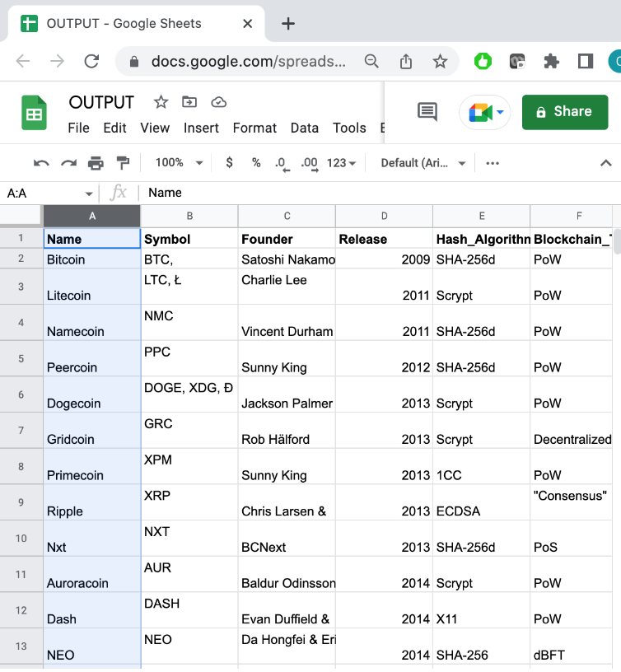Select the DOGE, XDG, Ð cell
This screenshot has height=672, width=621.
coord(189,394)
